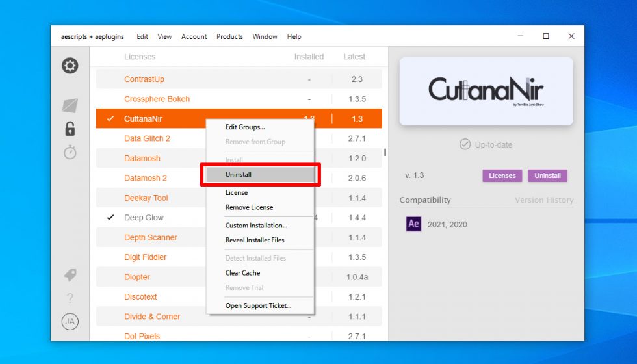
Task: Switch to the Version History tab
Action: [544, 200]
